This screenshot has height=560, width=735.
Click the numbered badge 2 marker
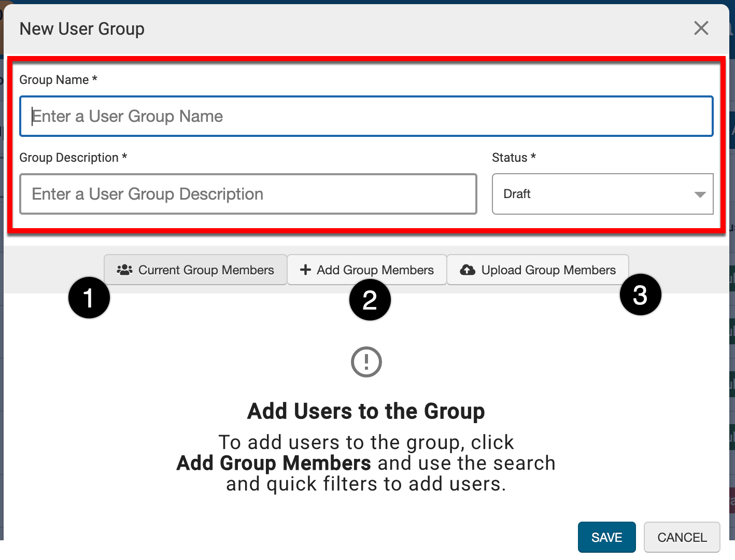coord(370,300)
